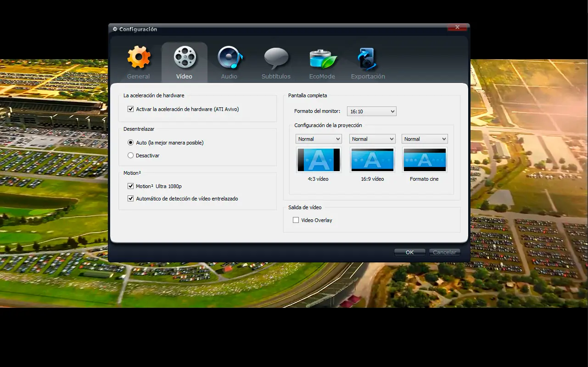Select the Desactivar radio button
Screen dimensions: 588x367
click(131, 156)
